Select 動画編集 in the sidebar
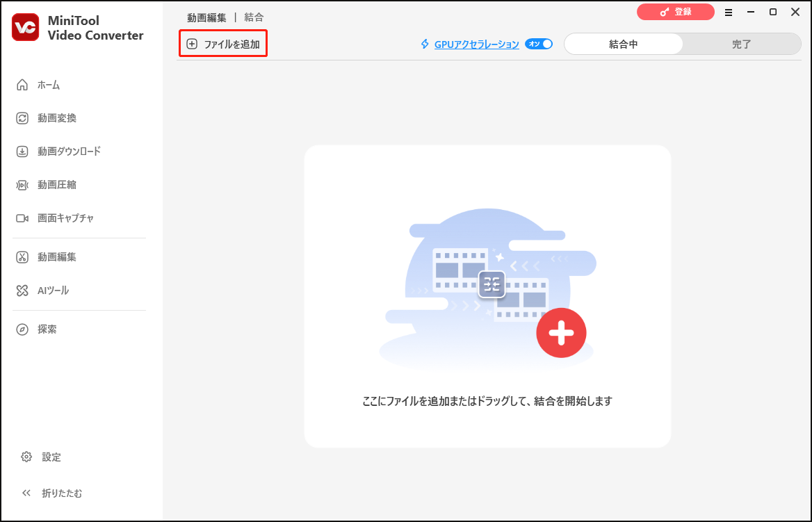This screenshot has height=522, width=812. pyautogui.click(x=46, y=257)
